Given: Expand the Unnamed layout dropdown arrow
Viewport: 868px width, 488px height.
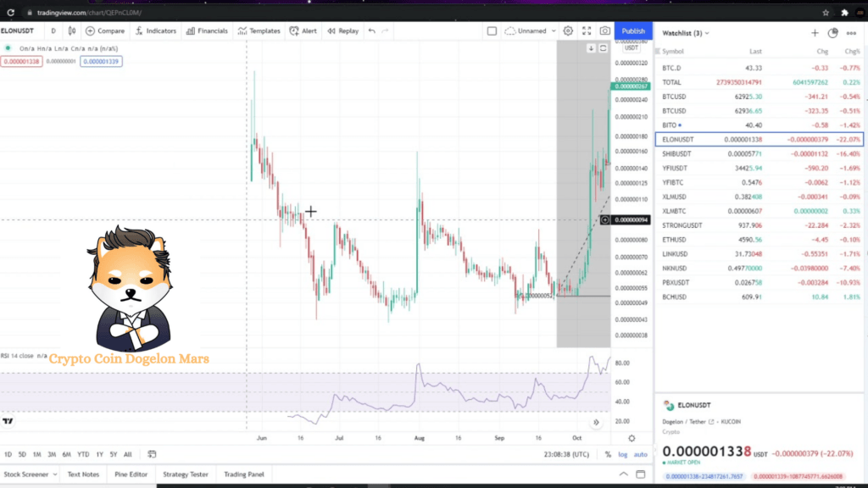Looking at the screenshot, I should pyautogui.click(x=553, y=31).
